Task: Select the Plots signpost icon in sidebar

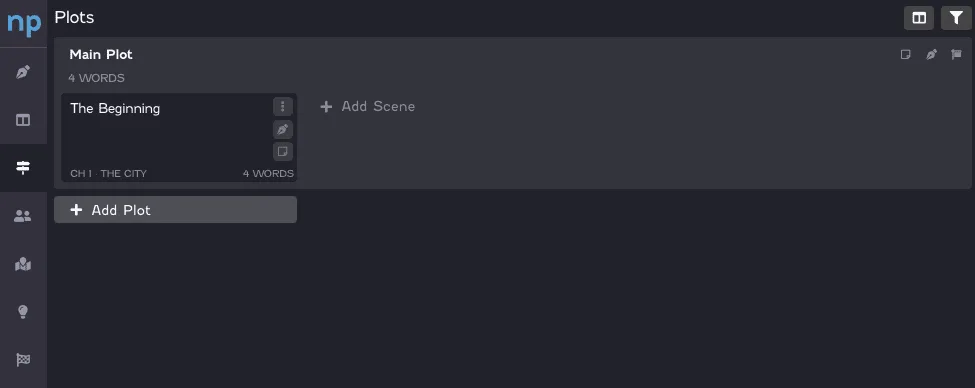Action: point(23,167)
